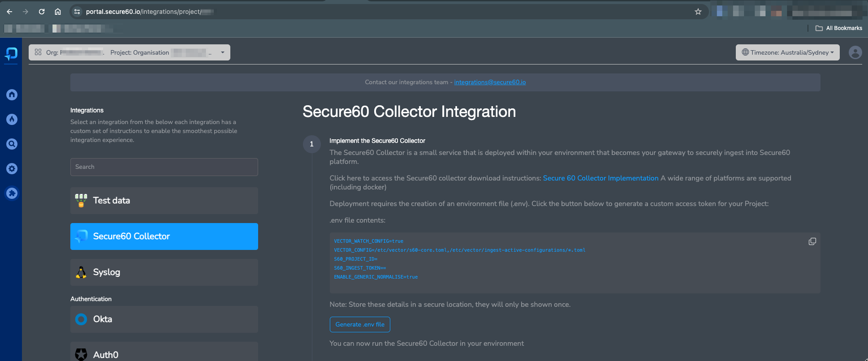Image resolution: width=868 pixels, height=361 pixels.
Task: Open Secure 60 Collector Implementation link
Action: click(600, 178)
